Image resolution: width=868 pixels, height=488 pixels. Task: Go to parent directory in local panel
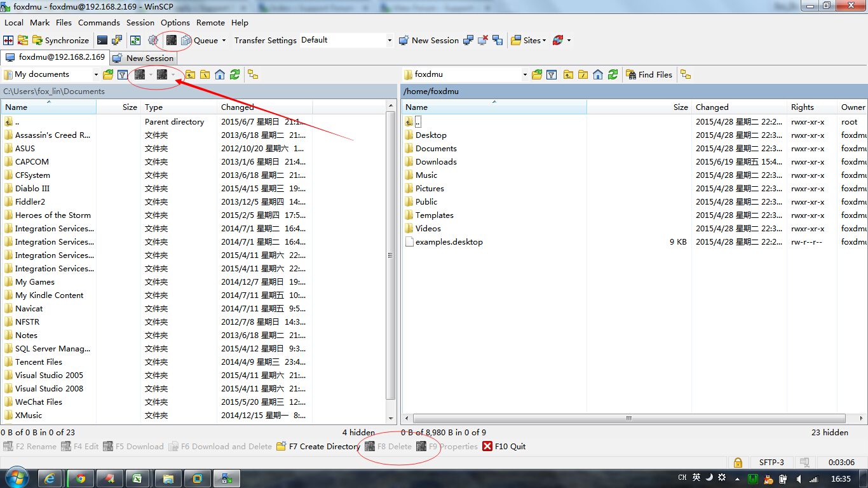(x=190, y=74)
